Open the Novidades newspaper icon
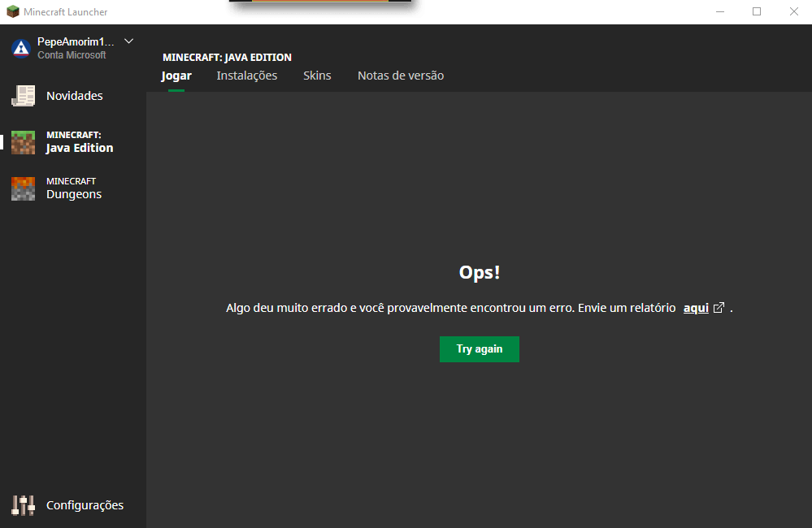This screenshot has width=812, height=528. 24,96
